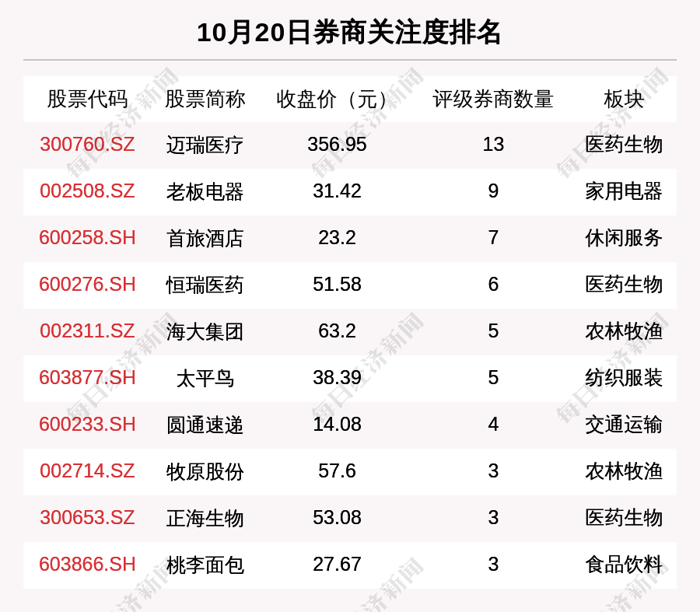The image size is (700, 612).
Task: Click the 老板电器 stock name
Action: [x=205, y=191]
